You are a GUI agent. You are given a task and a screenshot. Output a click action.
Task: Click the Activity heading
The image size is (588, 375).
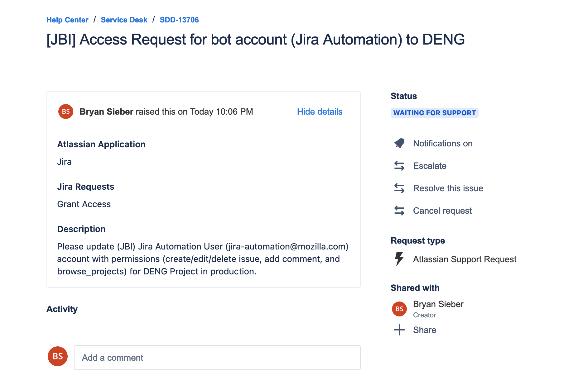click(62, 309)
